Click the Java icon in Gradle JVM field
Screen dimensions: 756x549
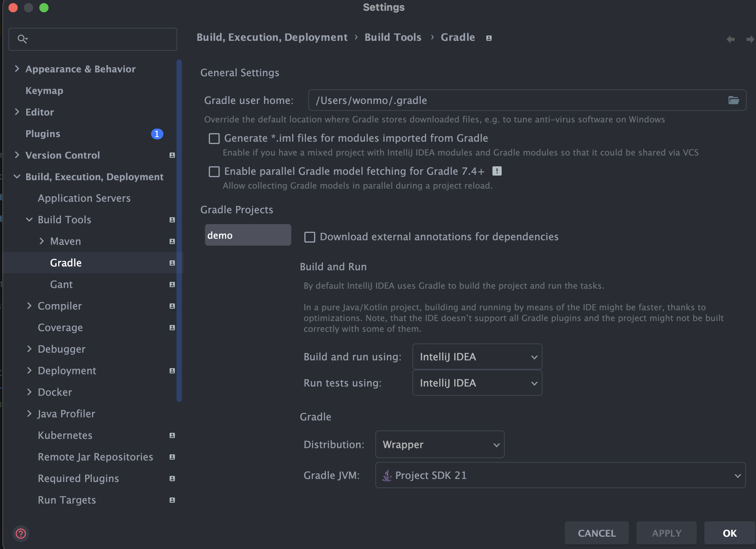(x=387, y=475)
